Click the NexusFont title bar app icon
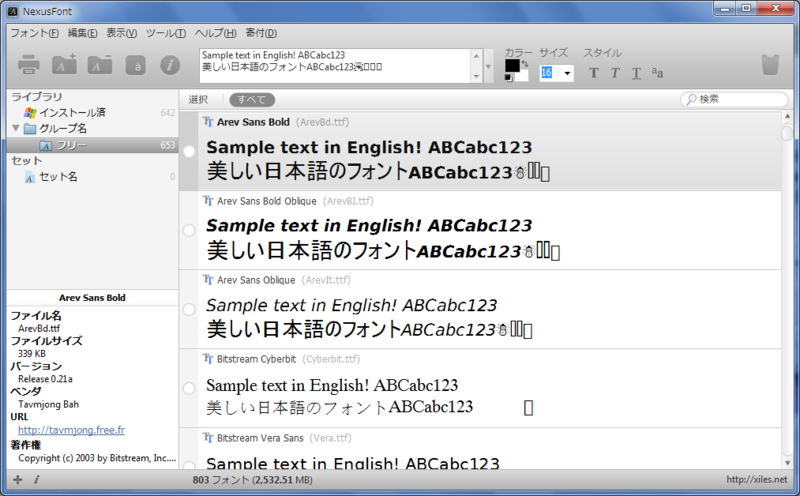The height and width of the screenshot is (496, 800). point(13,11)
